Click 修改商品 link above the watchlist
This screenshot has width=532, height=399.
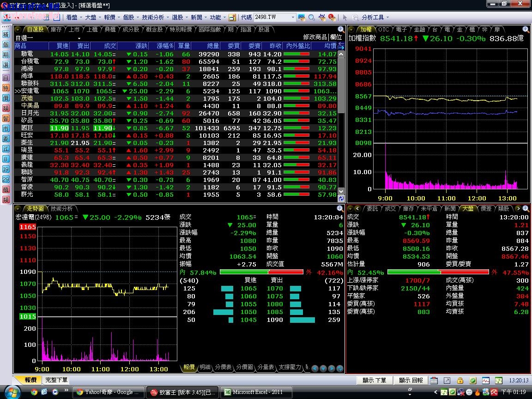click(x=315, y=37)
